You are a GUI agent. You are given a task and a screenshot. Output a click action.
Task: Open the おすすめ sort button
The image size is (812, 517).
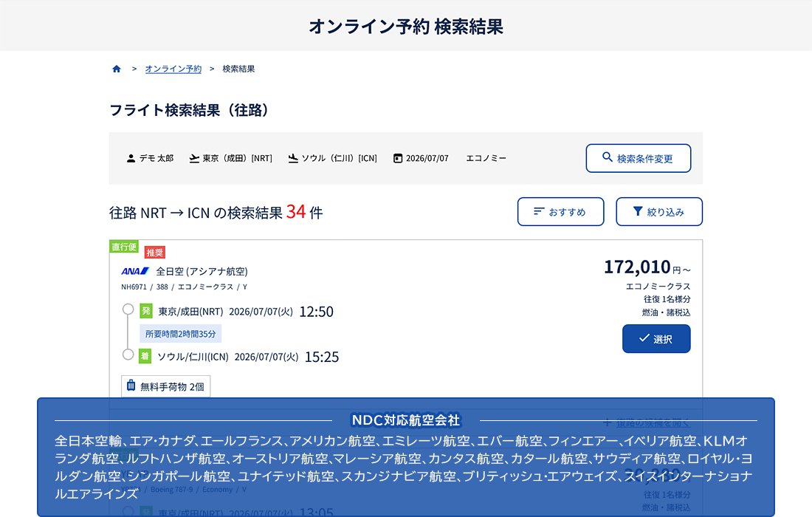pyautogui.click(x=560, y=211)
